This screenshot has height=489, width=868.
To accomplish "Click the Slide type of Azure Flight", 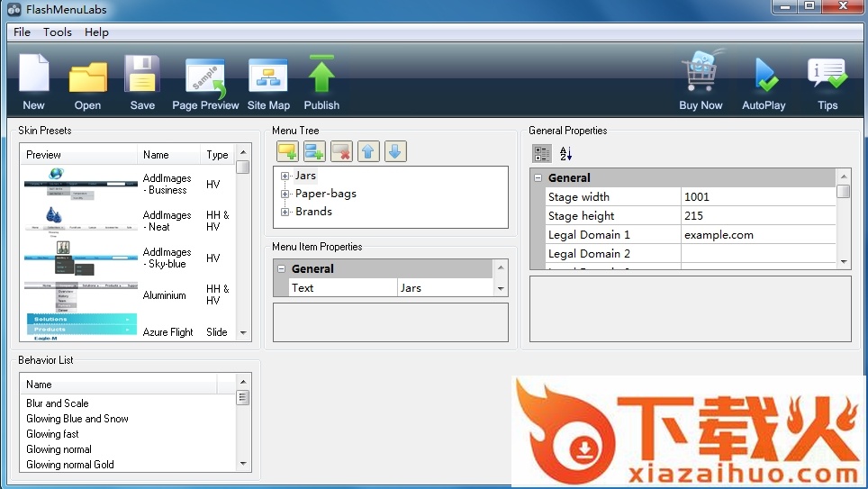I will click(x=216, y=331).
